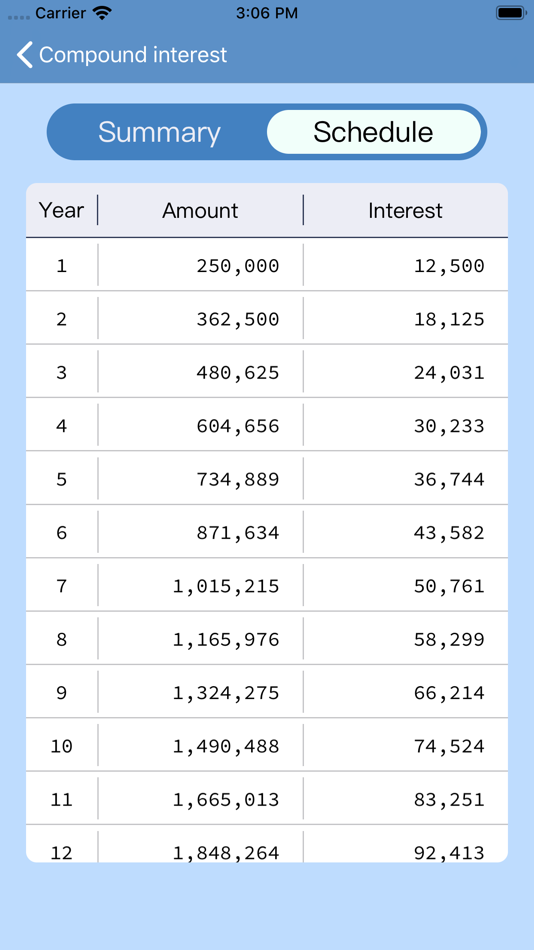Screen dimensions: 534x950
Task: Click the Year column header
Action: click(x=61, y=210)
